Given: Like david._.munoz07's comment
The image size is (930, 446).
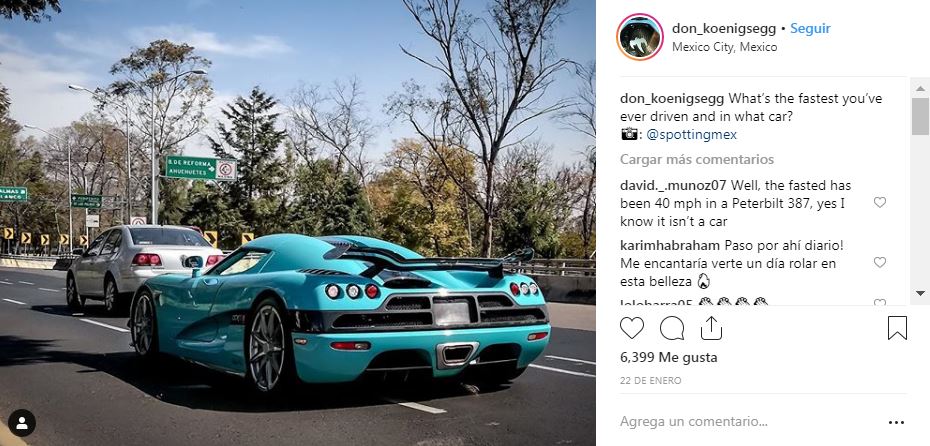Looking at the screenshot, I should point(880,203).
